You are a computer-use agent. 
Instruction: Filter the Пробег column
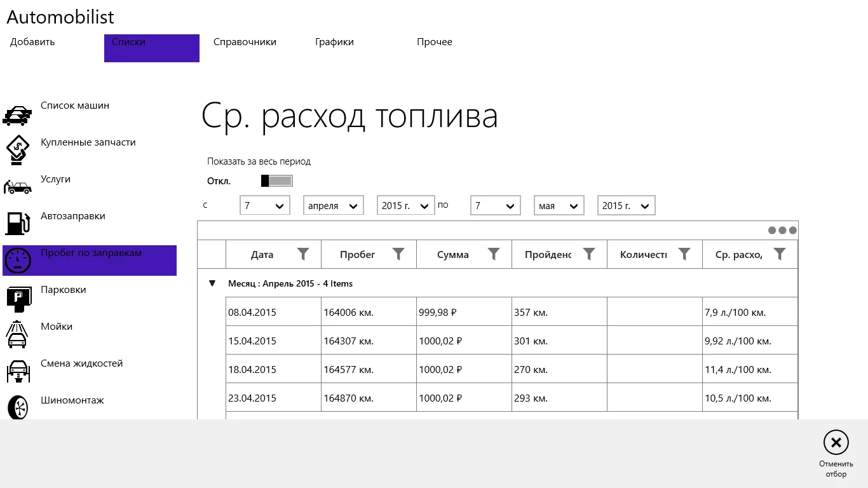[398, 254]
